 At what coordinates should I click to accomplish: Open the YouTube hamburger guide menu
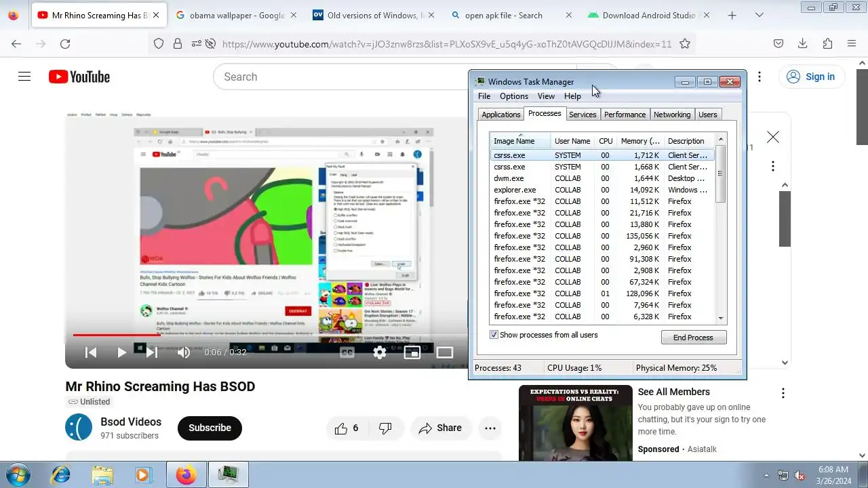click(x=24, y=77)
